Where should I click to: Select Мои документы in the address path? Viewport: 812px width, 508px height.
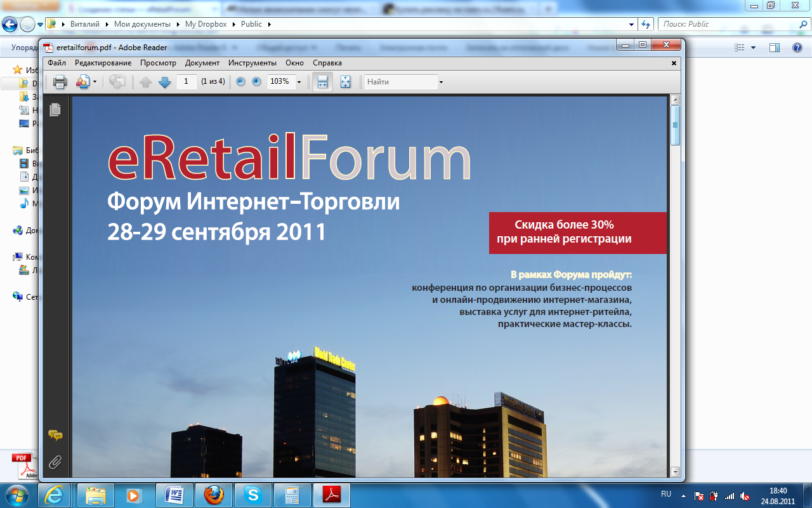142,24
